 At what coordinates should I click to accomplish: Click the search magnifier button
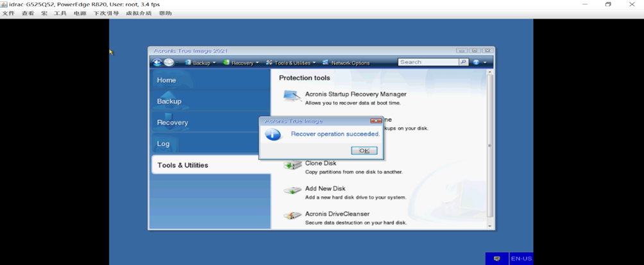(463, 62)
